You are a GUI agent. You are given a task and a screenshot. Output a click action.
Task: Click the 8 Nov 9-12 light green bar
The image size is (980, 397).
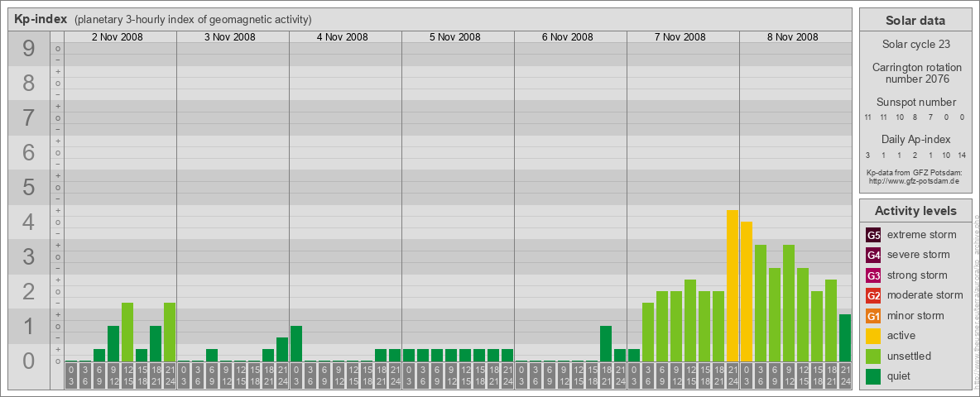(x=788, y=303)
